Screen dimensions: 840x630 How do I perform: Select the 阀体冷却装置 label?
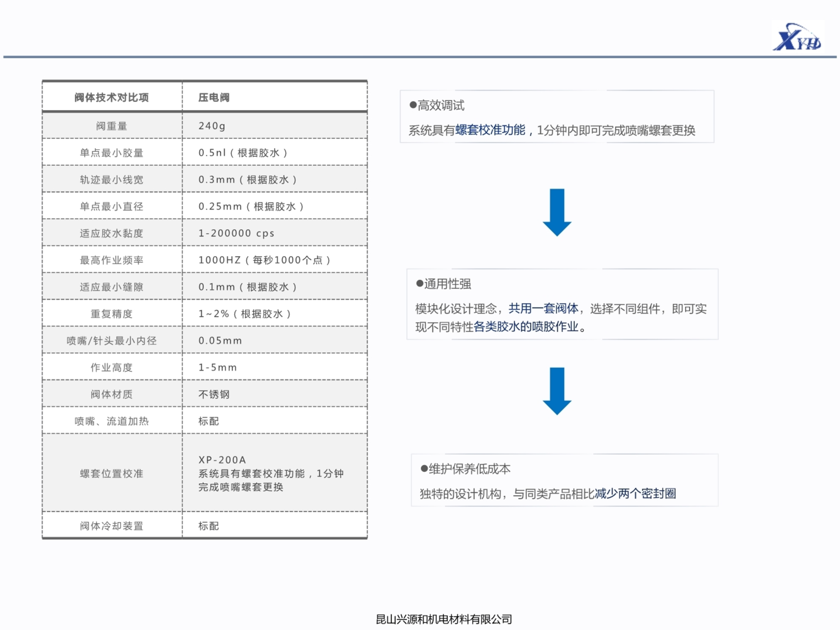pos(112,526)
